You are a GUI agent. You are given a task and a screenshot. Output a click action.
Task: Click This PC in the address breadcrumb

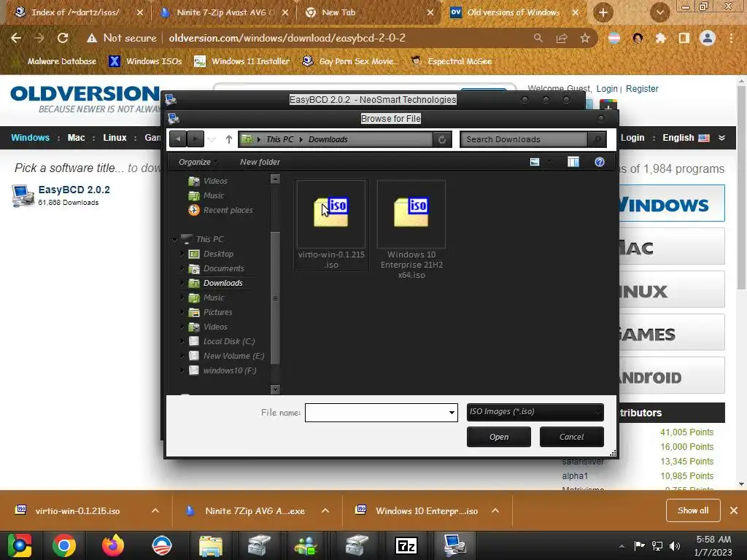click(x=279, y=139)
